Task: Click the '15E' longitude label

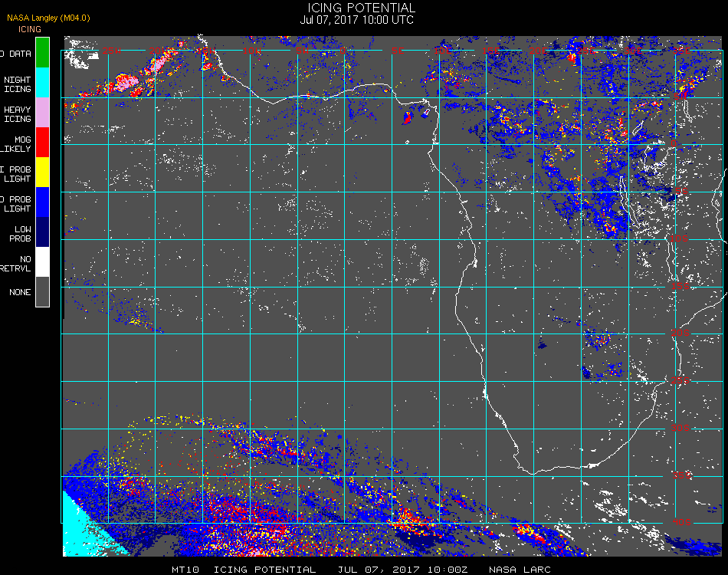Action: point(490,51)
